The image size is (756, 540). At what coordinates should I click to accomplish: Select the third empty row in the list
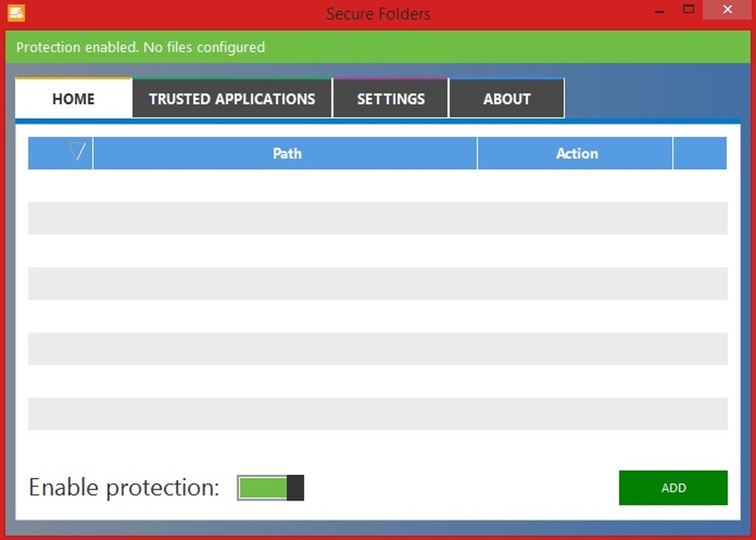[378, 349]
